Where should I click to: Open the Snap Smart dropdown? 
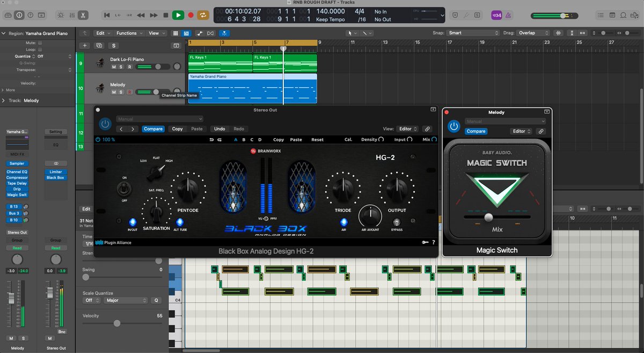[473, 33]
